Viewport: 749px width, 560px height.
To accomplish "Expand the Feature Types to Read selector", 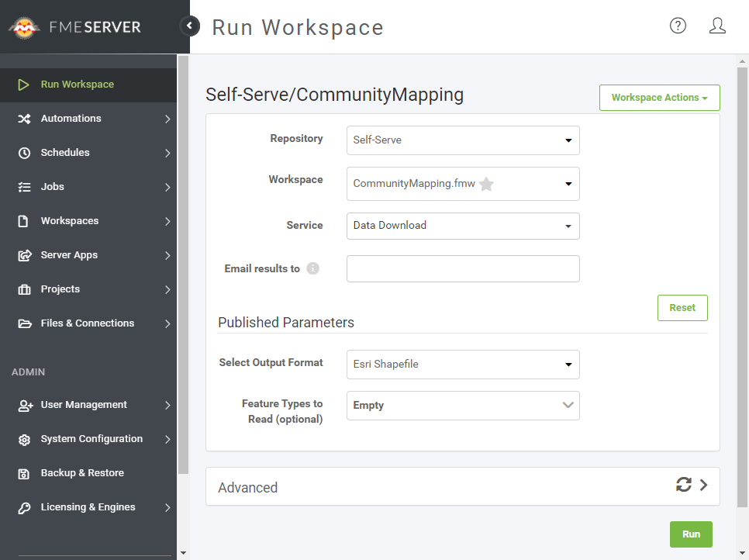I will point(462,406).
